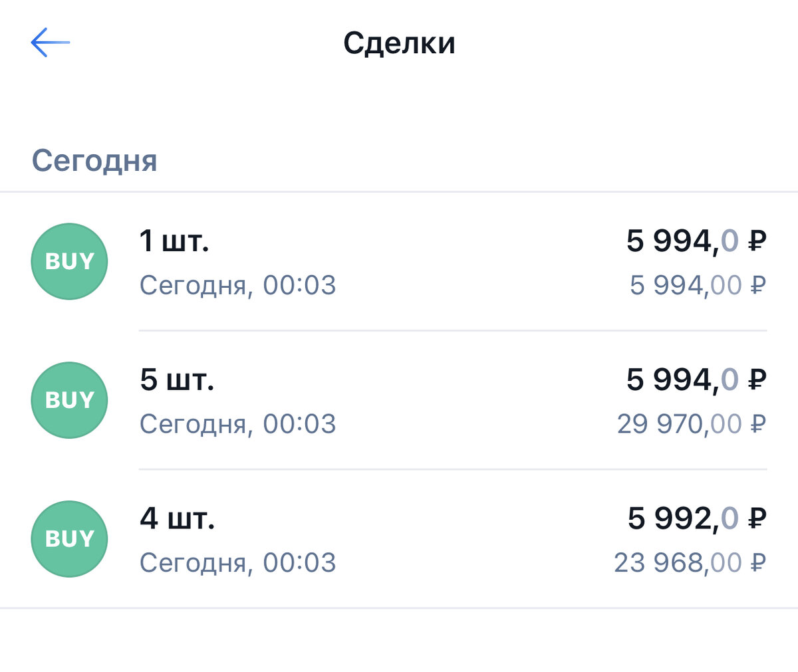
Task: Open the deal totaling 23 968,00 ₽
Action: click(399, 539)
